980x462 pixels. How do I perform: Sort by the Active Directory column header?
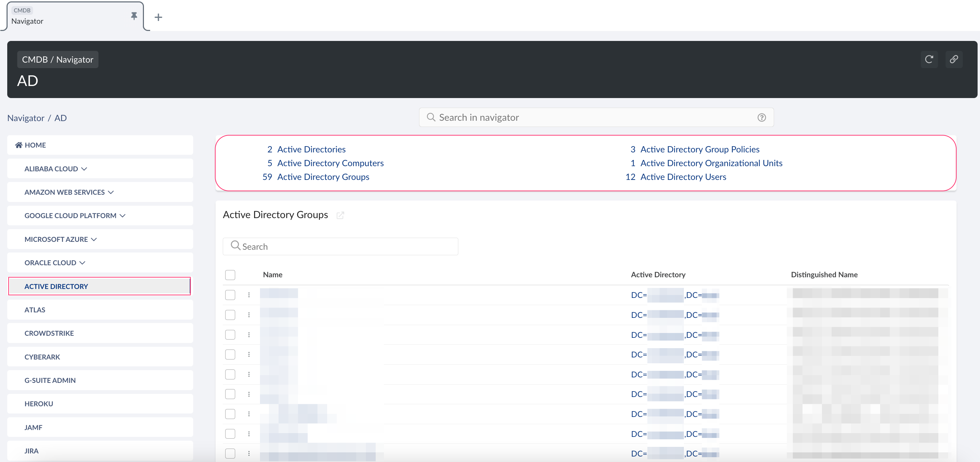[658, 275]
